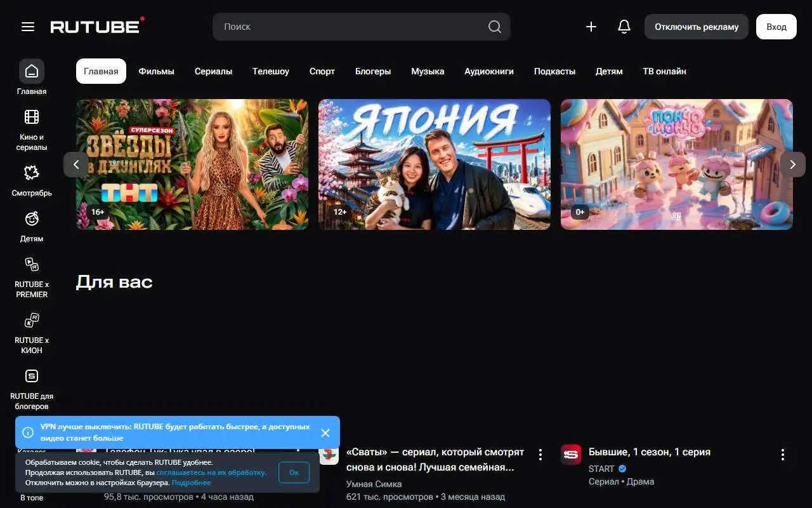Select the ТВ онлайн tab
Screen dimensions: 812x508
(x=664, y=71)
